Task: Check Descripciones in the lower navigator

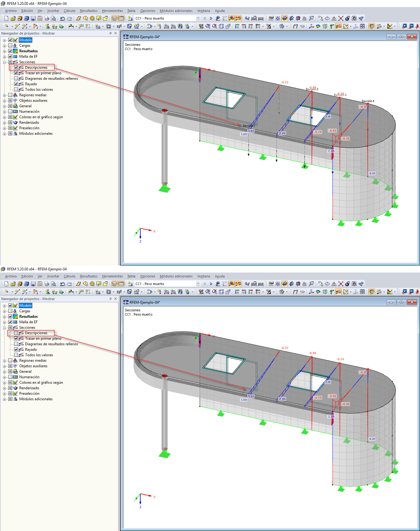Action: tap(16, 333)
